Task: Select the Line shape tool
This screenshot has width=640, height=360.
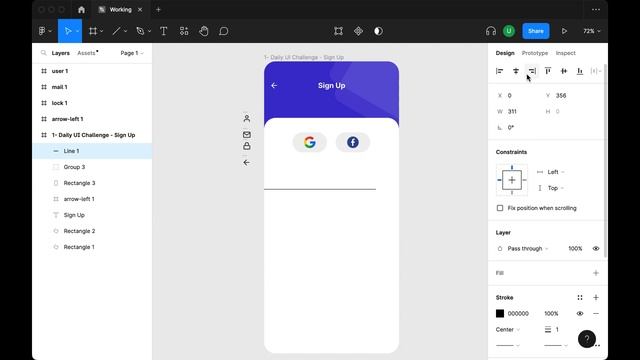Action: click(x=116, y=31)
